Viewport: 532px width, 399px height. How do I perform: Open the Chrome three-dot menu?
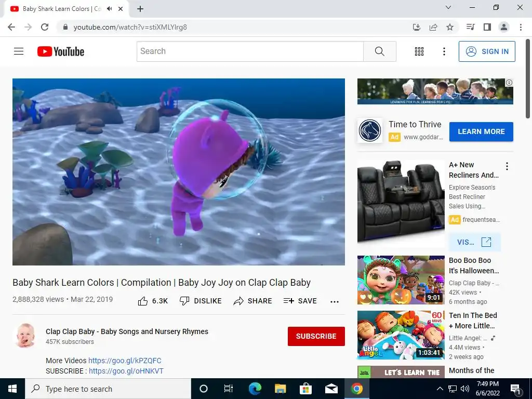tap(521, 27)
